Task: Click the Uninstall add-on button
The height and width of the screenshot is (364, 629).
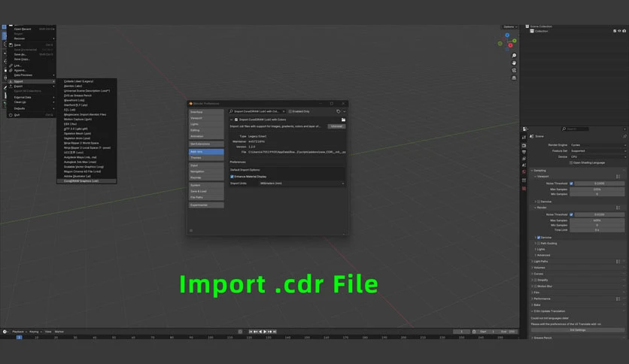Action: pos(336,126)
